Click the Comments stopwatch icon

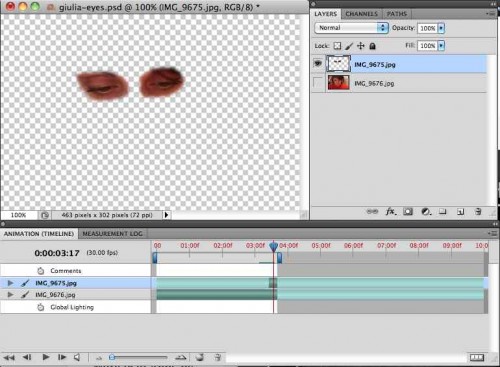point(41,271)
